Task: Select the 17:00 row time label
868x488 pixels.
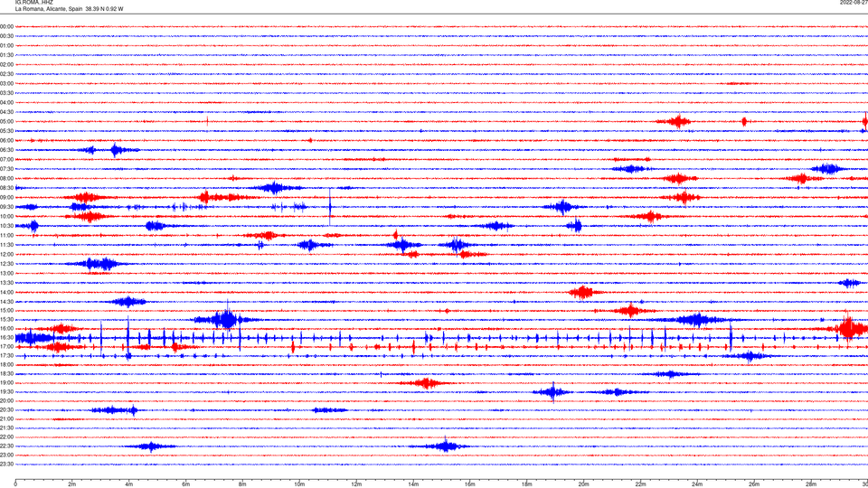Action: 6,346
